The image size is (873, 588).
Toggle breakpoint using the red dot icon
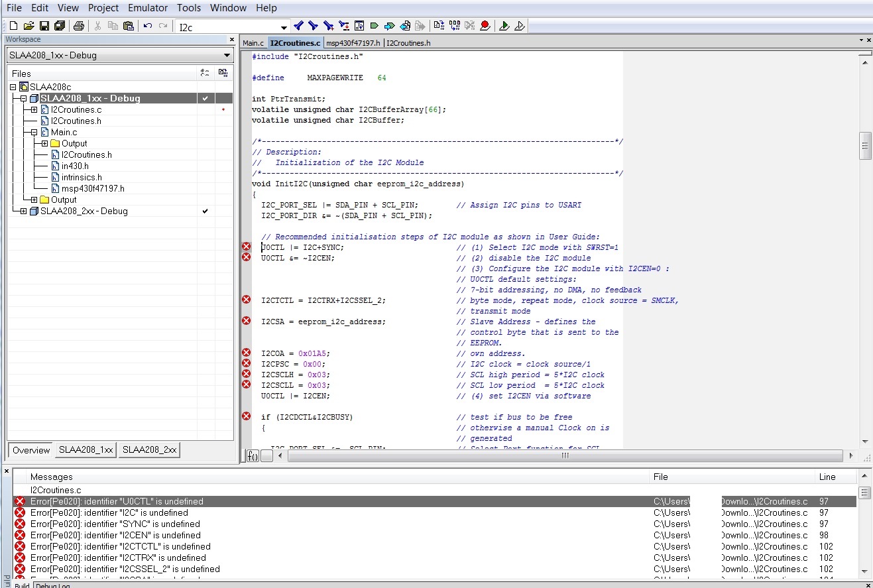[x=485, y=26]
